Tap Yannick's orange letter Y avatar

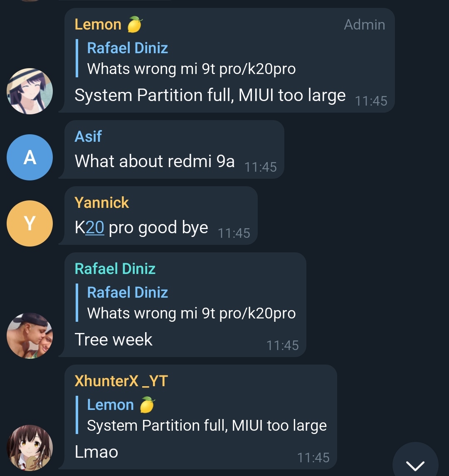[x=30, y=223]
